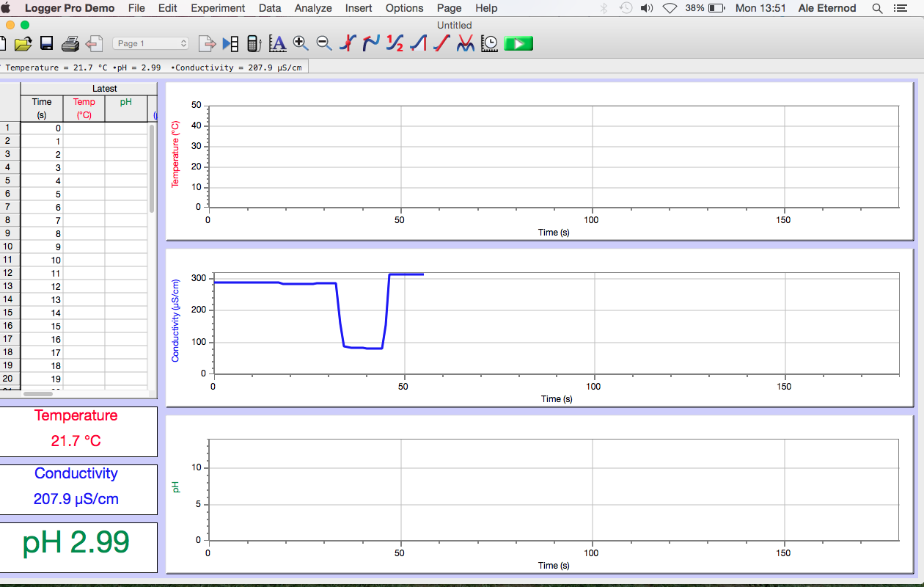Open the LabQuest calculator device icon
Viewport: 924px width, 587px height.
pyautogui.click(x=254, y=44)
